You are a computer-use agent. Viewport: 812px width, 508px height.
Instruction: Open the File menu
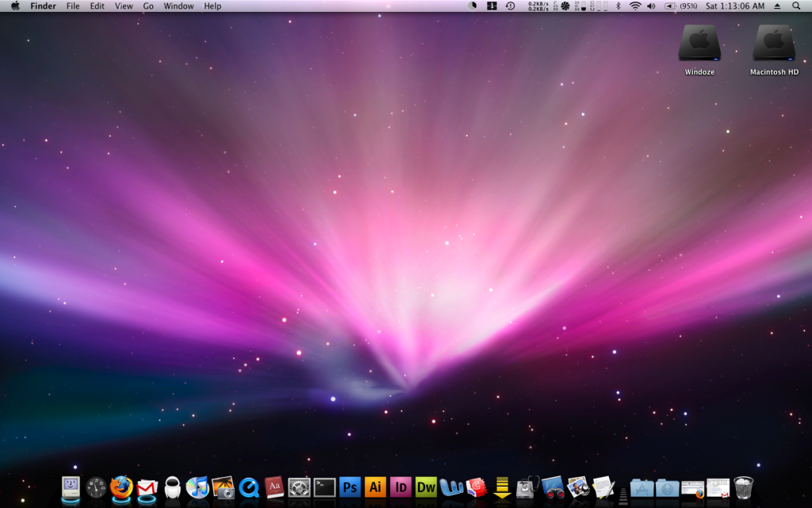[73, 6]
